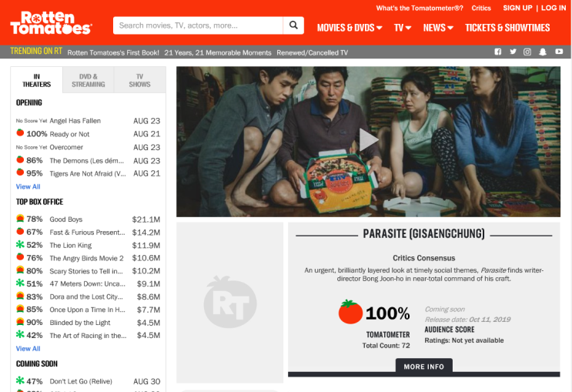The height and width of the screenshot is (392, 572).
Task: Open The Lion King movie link
Action: 71,245
